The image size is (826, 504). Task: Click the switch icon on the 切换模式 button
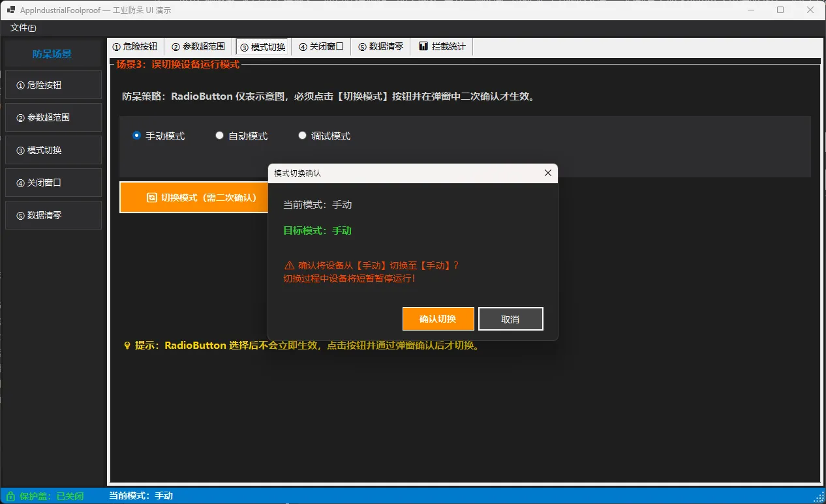[x=151, y=198]
